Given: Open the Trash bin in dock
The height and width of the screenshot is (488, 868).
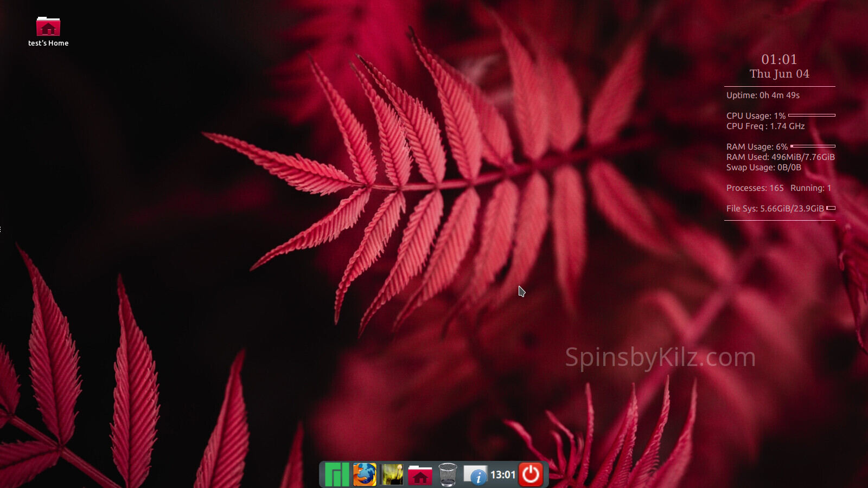Looking at the screenshot, I should point(448,474).
